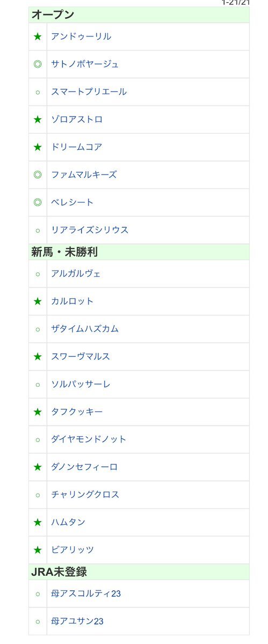
Task: Click the star icon beside アンドゥーリル
Action: click(38, 37)
